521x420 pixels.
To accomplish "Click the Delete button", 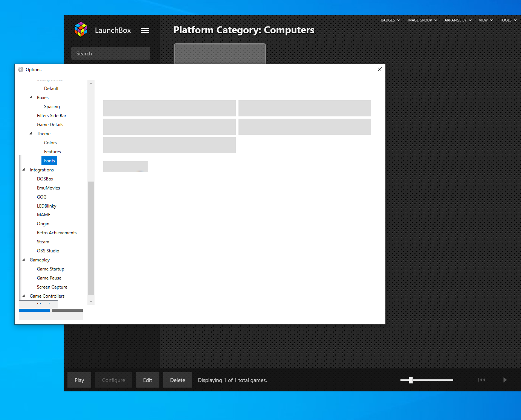I will (x=177, y=380).
